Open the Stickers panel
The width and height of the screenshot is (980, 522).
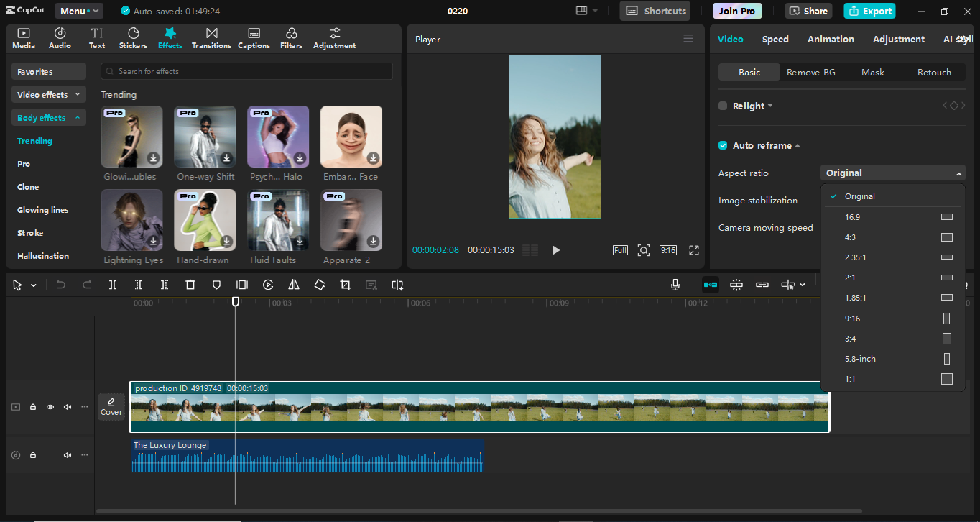[x=133, y=38]
